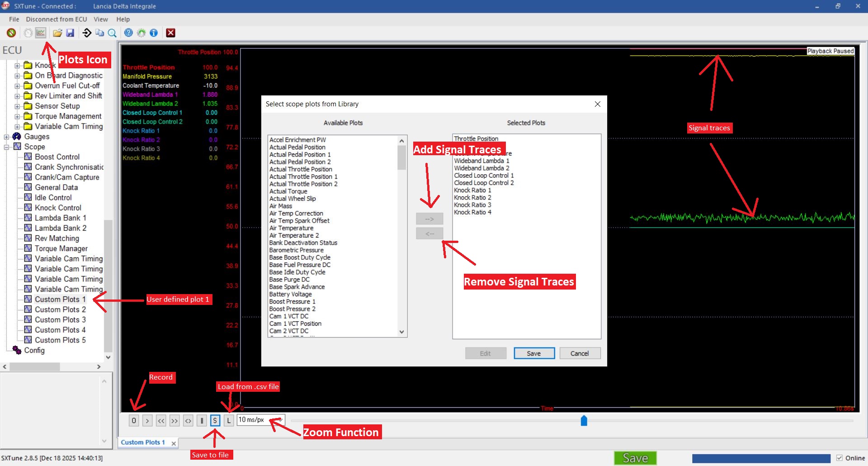Expand the Gauges tree node
This screenshot has height=466, width=868.
(x=7, y=137)
